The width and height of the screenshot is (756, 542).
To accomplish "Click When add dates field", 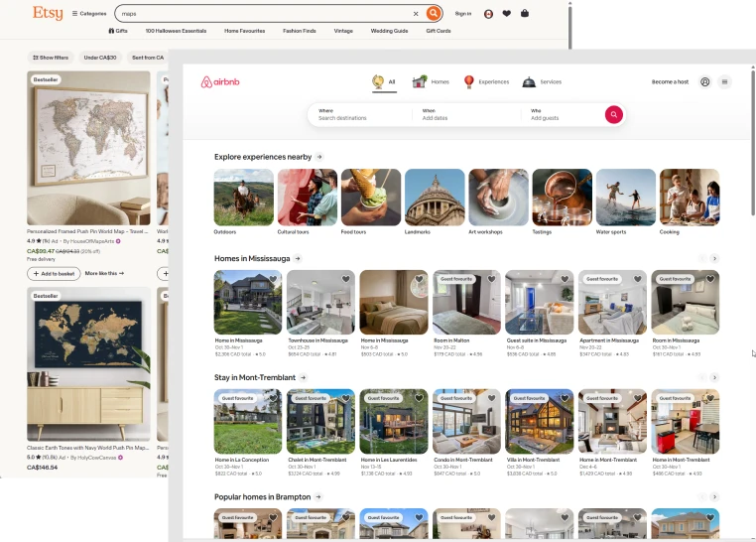I will click(466, 115).
